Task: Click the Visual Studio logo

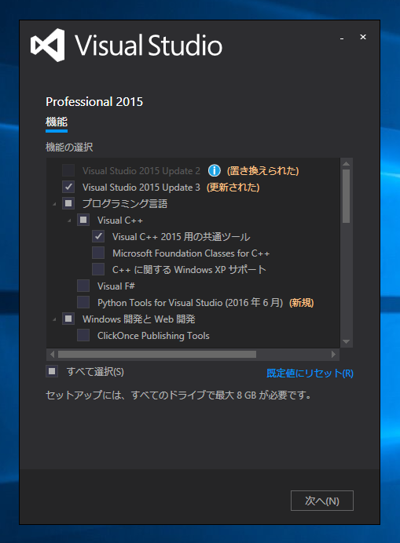Action: [47, 45]
